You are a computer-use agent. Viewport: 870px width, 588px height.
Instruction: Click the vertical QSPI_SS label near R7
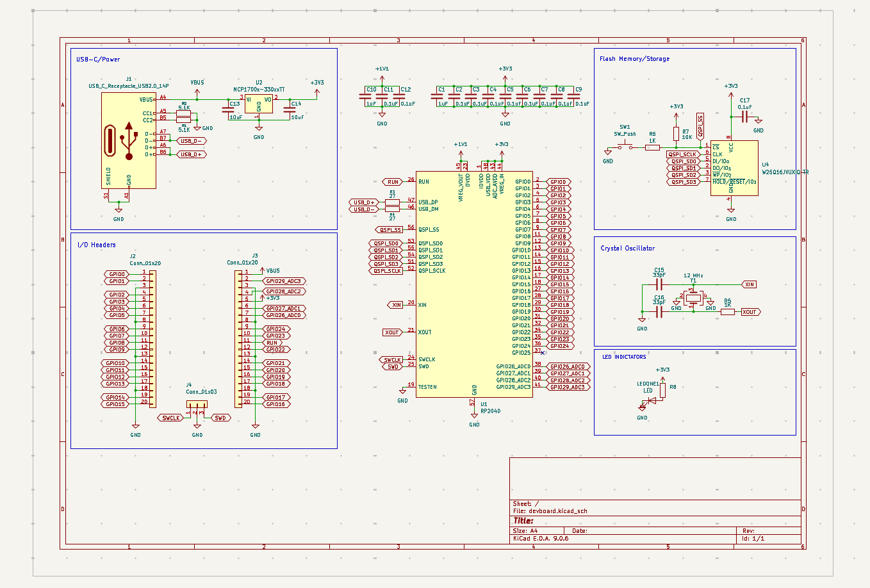pyautogui.click(x=700, y=126)
